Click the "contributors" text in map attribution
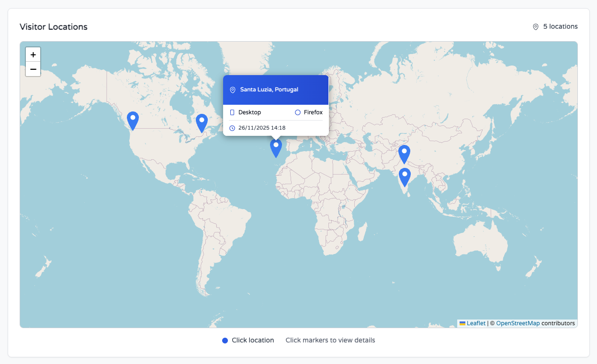The image size is (597, 364). pyautogui.click(x=558, y=323)
